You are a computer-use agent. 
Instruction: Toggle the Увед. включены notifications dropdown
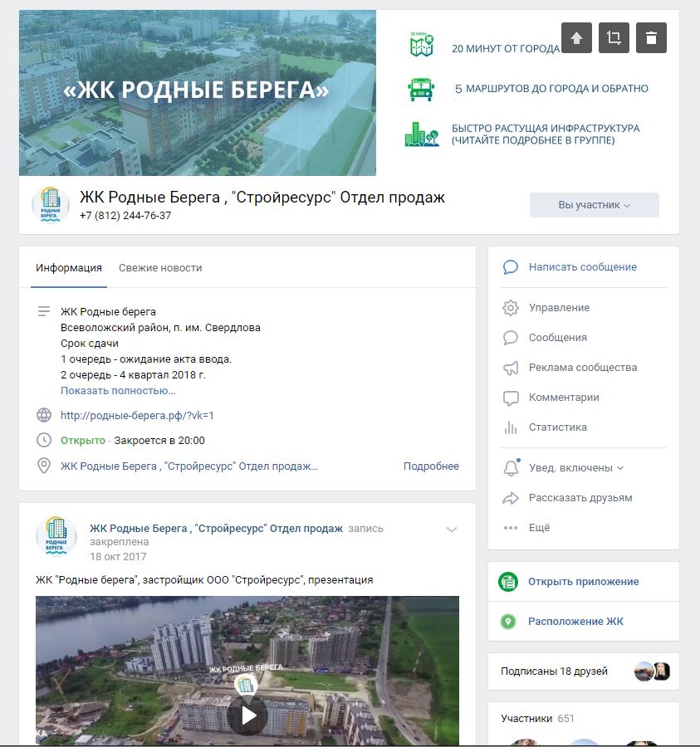point(575,468)
